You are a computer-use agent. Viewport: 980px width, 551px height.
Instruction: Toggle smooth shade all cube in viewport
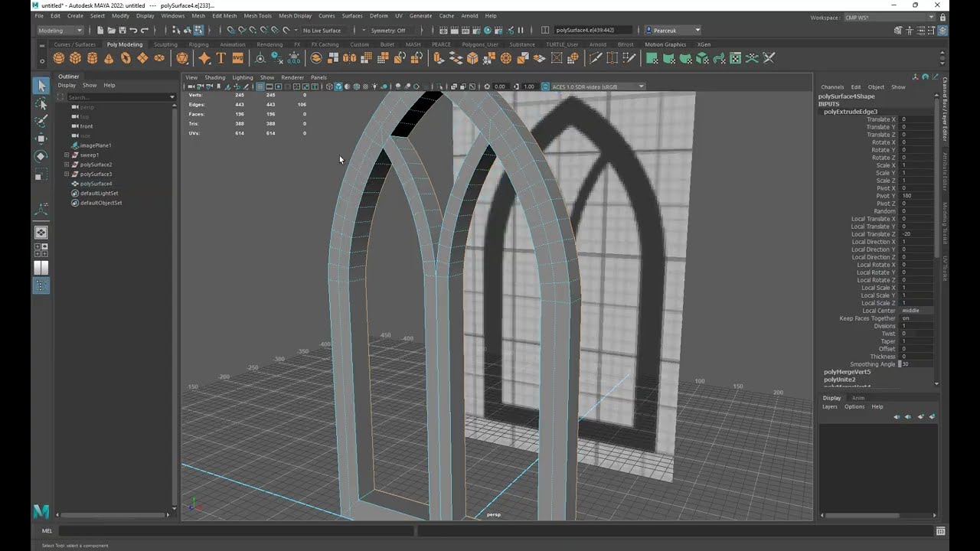click(338, 86)
